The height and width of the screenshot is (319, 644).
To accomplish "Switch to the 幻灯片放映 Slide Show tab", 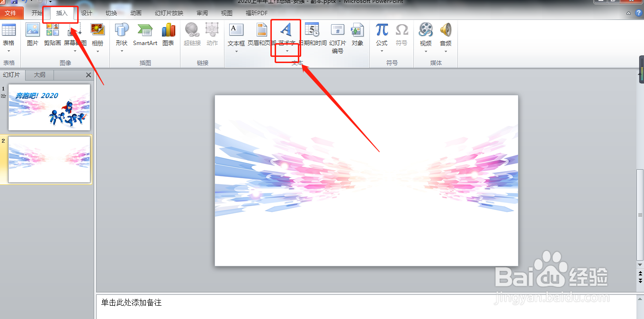I will (169, 13).
